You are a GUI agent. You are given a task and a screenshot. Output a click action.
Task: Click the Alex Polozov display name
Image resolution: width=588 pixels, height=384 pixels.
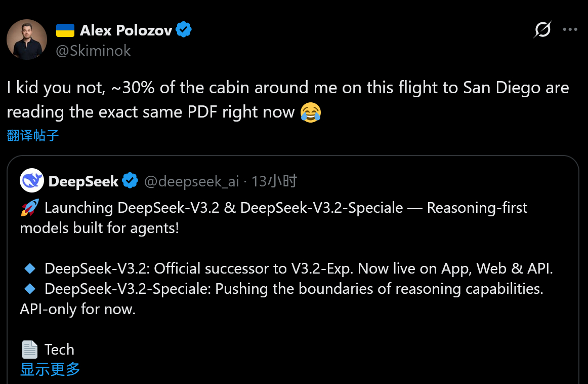125,30
